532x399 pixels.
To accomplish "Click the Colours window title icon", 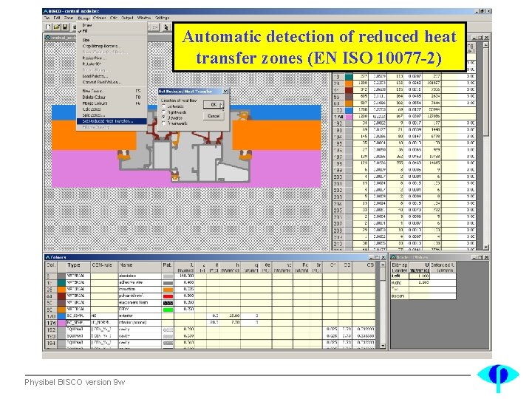I will coord(48,257).
